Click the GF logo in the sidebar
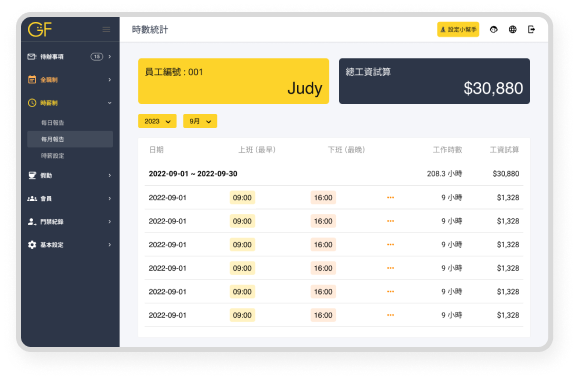Screen dimensions: 578x380 [40, 29]
